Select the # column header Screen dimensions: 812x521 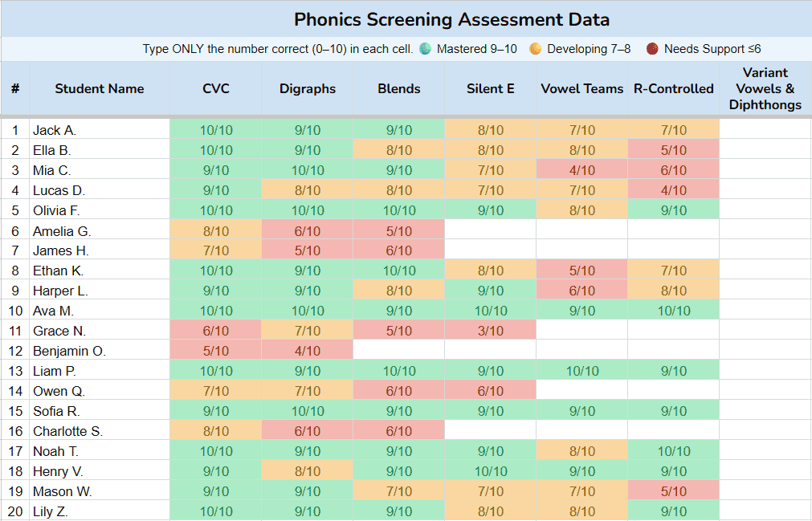pyautogui.click(x=15, y=88)
